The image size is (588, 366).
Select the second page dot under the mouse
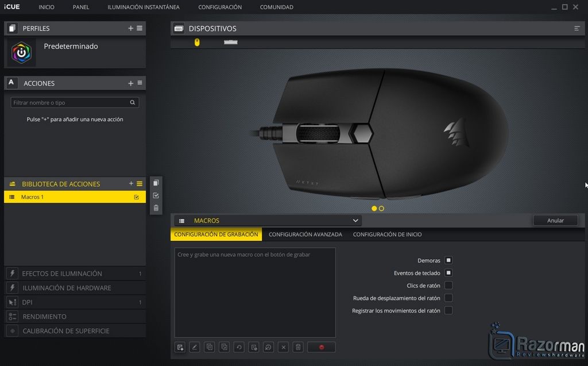pyautogui.click(x=381, y=209)
